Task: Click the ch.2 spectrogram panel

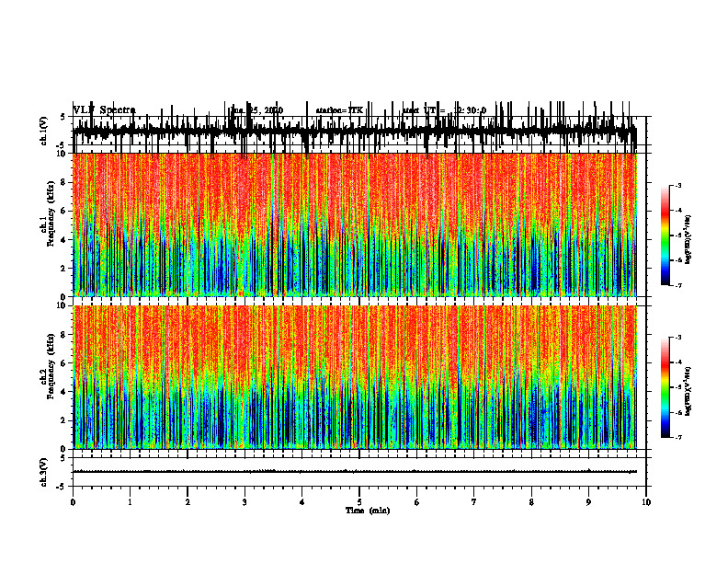Action: [354, 377]
